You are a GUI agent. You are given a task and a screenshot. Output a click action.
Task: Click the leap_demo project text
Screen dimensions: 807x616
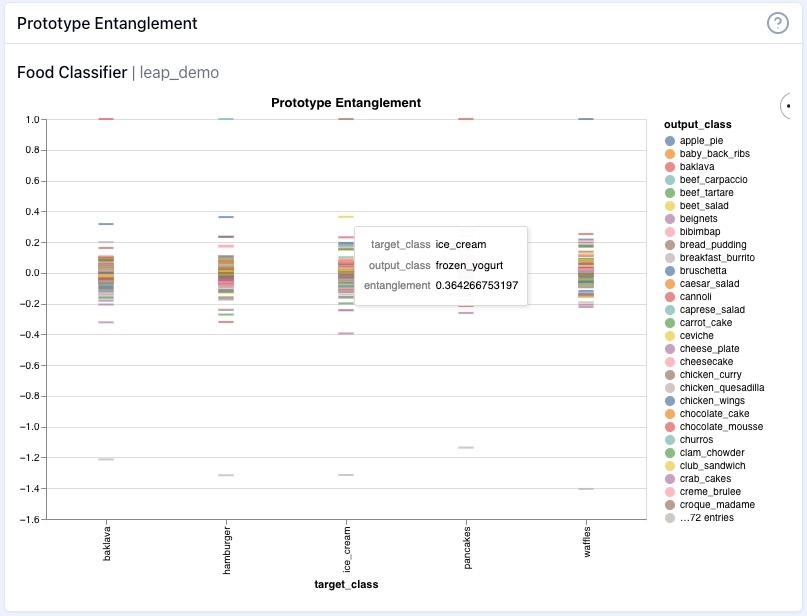[179, 73]
